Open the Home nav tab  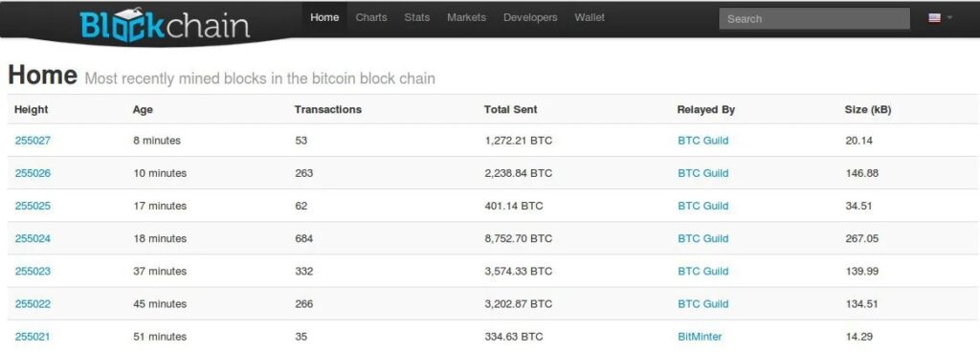pos(324,17)
